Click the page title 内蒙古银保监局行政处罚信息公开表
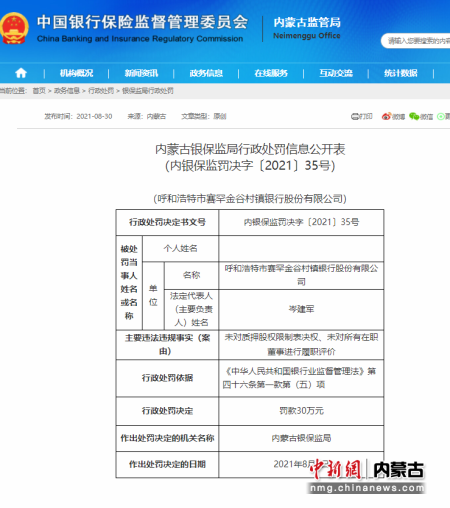 coord(250,149)
